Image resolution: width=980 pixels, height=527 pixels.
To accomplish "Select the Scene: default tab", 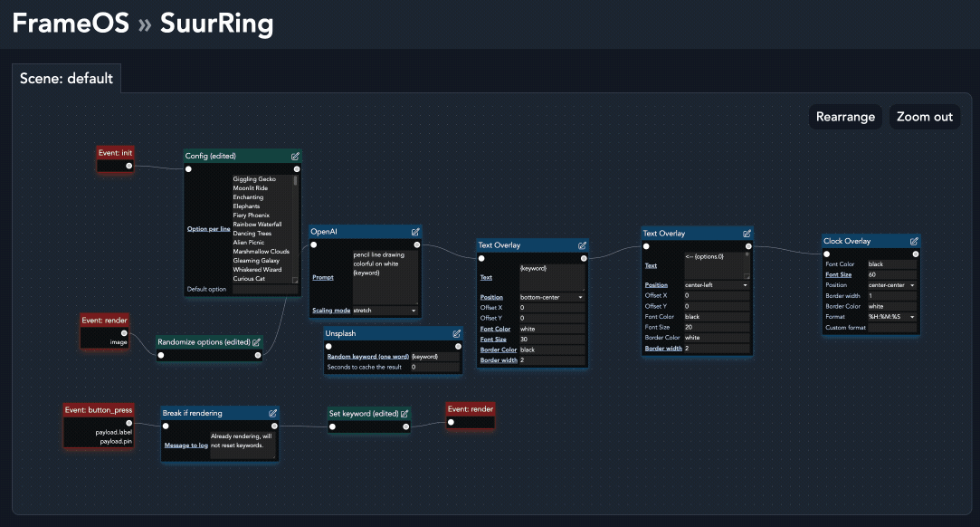I will [x=66, y=78].
